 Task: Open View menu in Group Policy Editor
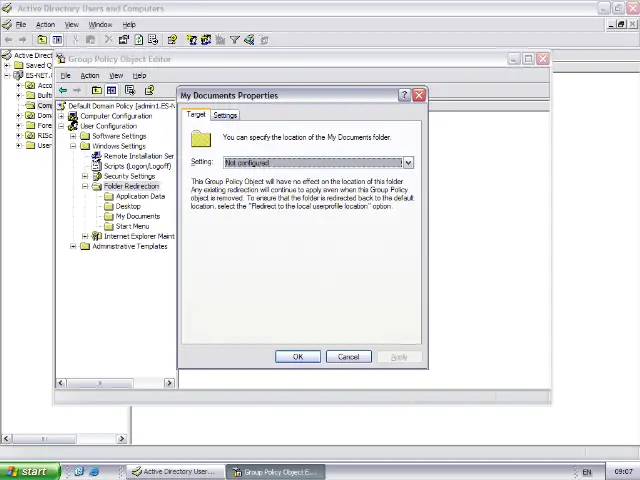116,76
